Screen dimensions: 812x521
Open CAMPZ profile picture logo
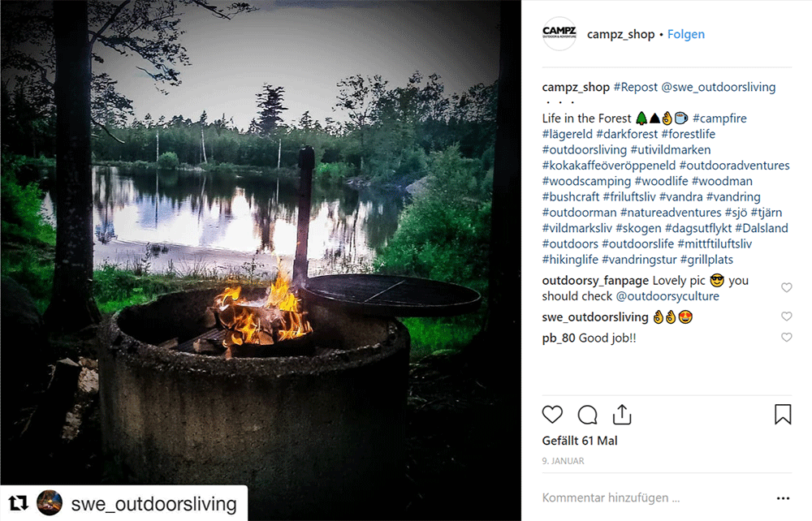pos(559,33)
